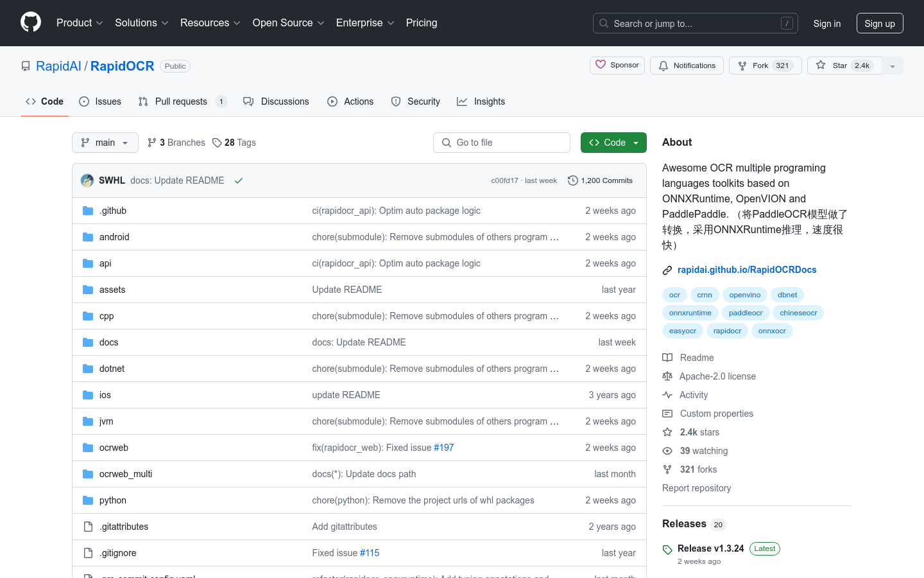Open the RapidAI owner link
Viewport: 924px width, 578px height.
pyautogui.click(x=58, y=66)
